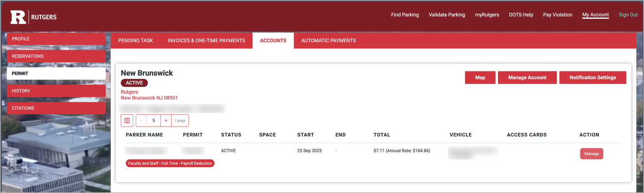644x193 pixels.
Task: Open DOTS Help page
Action: 521,15
